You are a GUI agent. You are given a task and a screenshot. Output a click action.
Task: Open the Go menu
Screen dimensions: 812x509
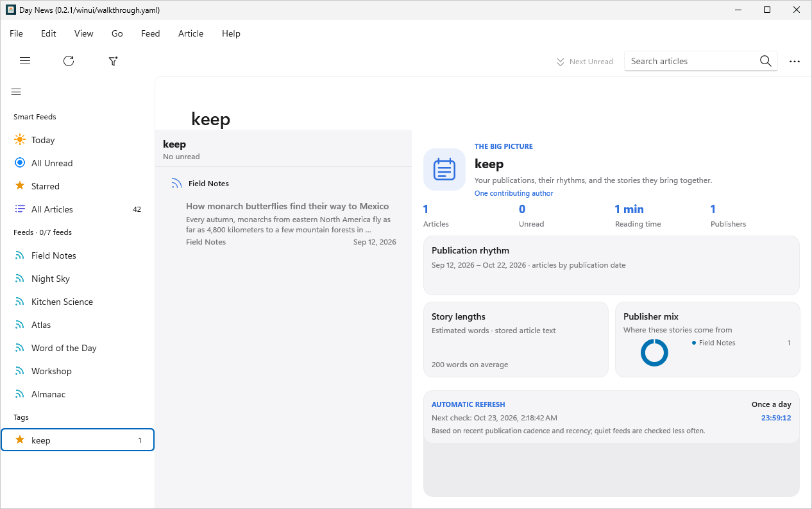pyautogui.click(x=117, y=33)
